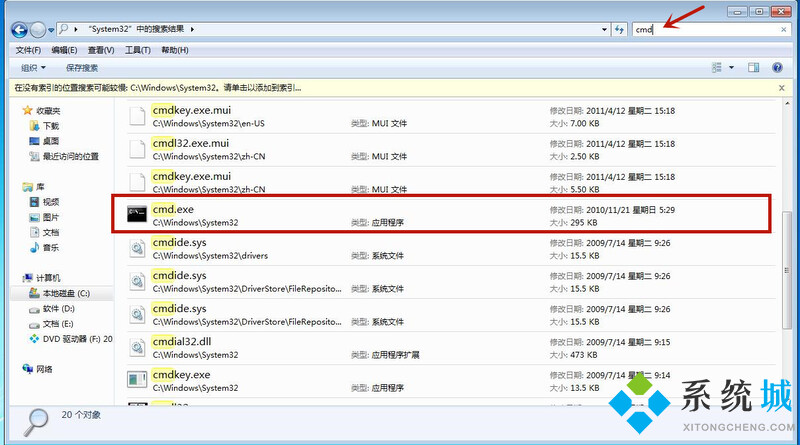Click the large magnifier icon in details pane
800x445 pixels.
36,423
